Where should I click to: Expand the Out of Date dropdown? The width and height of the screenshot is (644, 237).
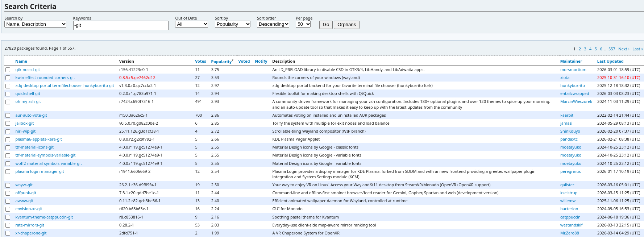(x=191, y=24)
